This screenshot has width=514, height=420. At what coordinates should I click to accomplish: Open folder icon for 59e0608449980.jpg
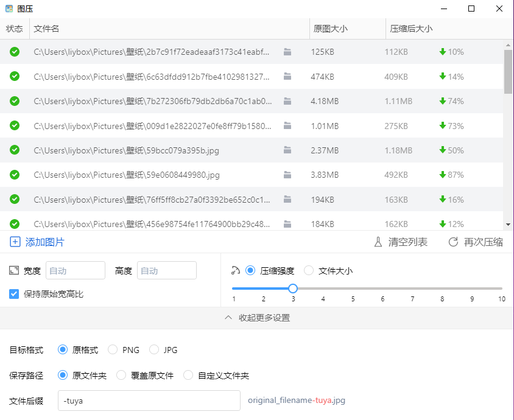[287, 175]
